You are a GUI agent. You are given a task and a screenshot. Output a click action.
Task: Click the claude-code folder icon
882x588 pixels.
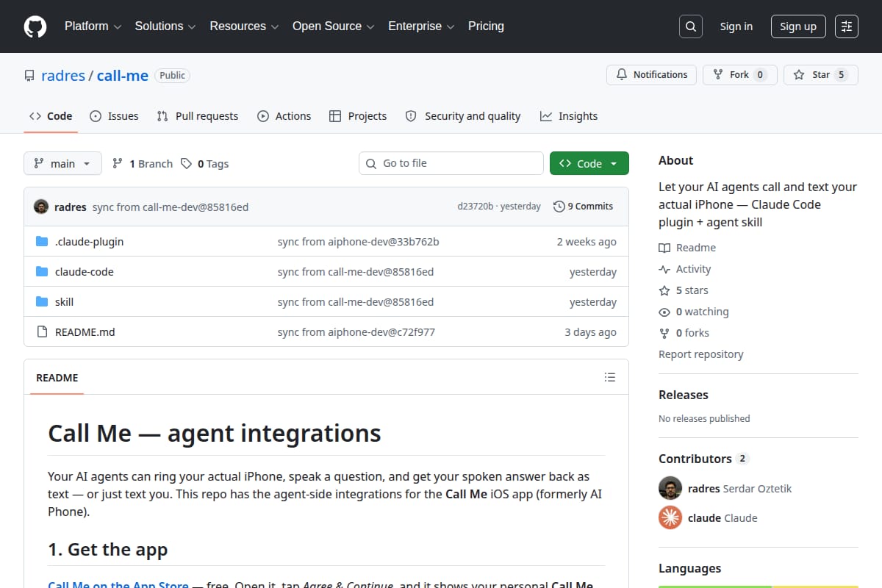tap(42, 272)
